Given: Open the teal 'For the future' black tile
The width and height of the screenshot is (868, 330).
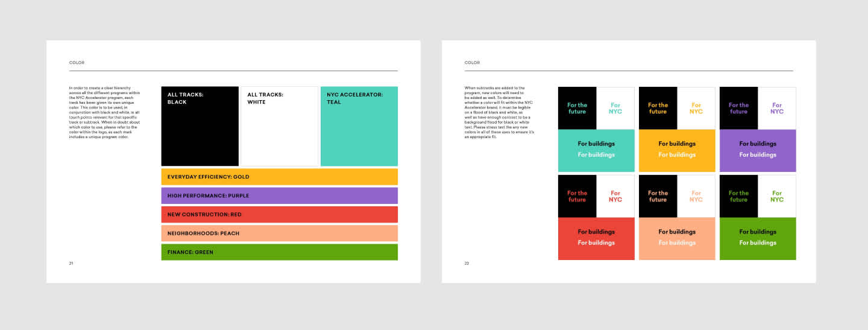Looking at the screenshot, I should click(577, 108).
